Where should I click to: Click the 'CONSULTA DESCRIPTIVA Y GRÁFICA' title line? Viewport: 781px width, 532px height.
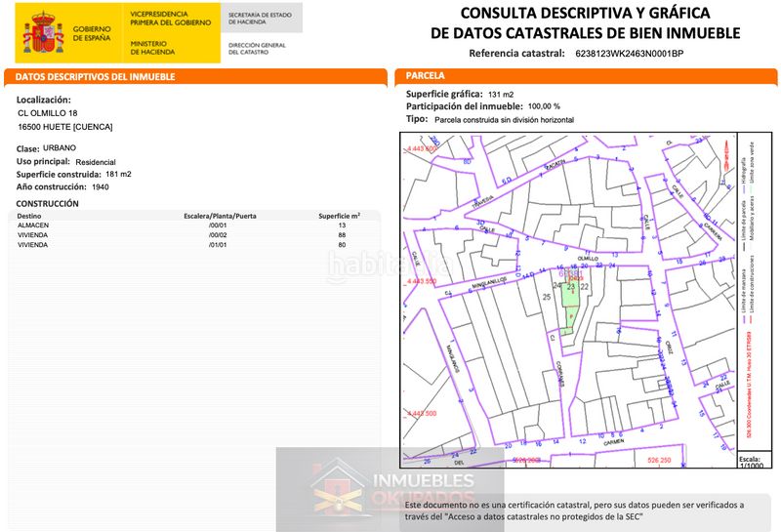(585, 13)
